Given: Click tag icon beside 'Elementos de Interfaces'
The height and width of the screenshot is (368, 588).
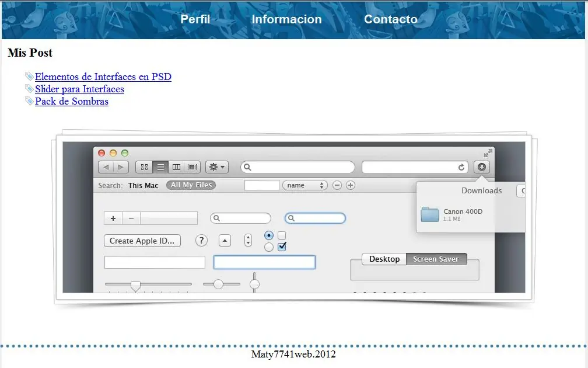Looking at the screenshot, I should pyautogui.click(x=29, y=76).
